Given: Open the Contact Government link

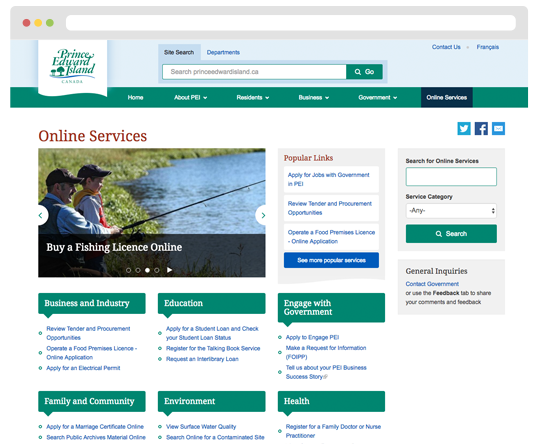Looking at the screenshot, I should 432,284.
